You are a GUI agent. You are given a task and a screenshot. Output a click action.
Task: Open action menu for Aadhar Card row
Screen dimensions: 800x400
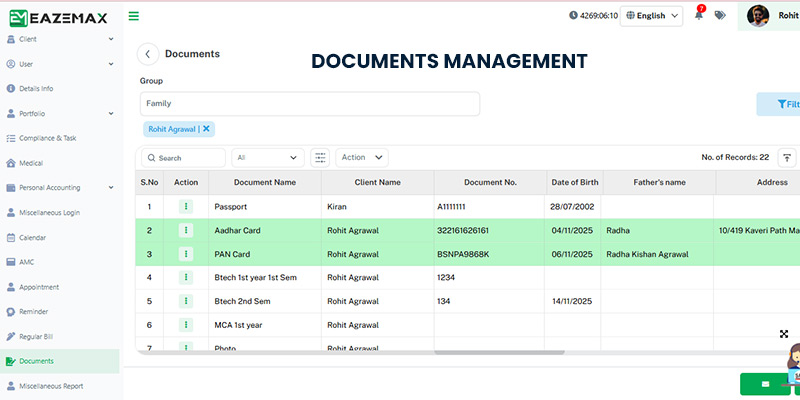(x=186, y=231)
